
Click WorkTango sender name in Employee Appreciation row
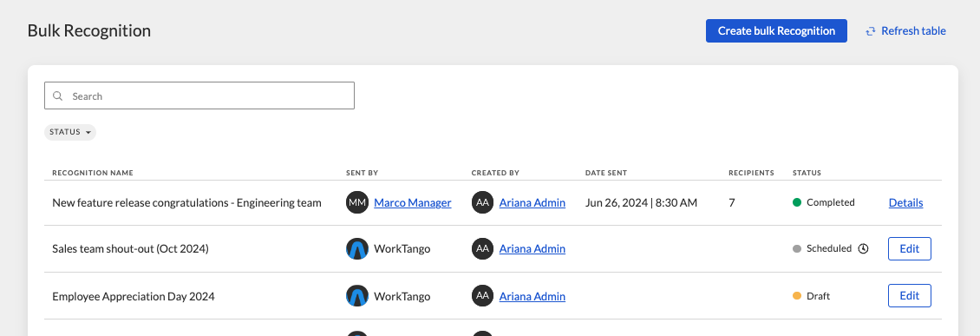(402, 296)
